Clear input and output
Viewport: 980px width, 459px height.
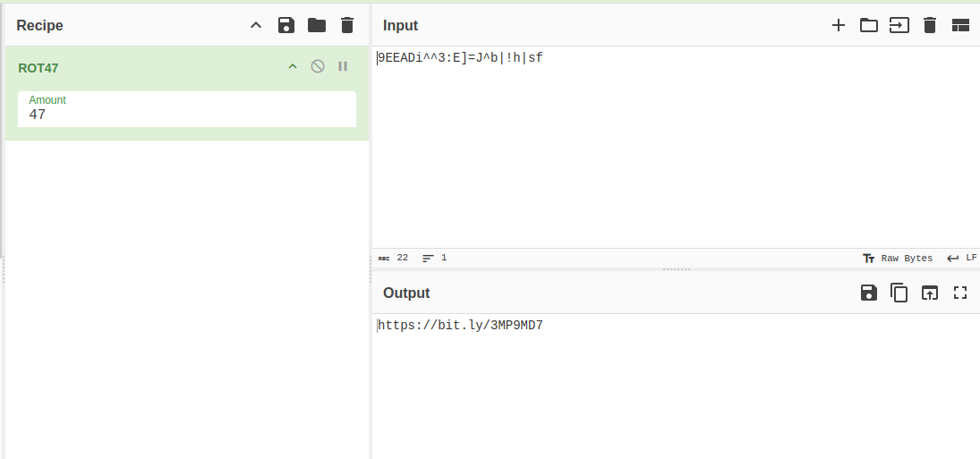[930, 25]
